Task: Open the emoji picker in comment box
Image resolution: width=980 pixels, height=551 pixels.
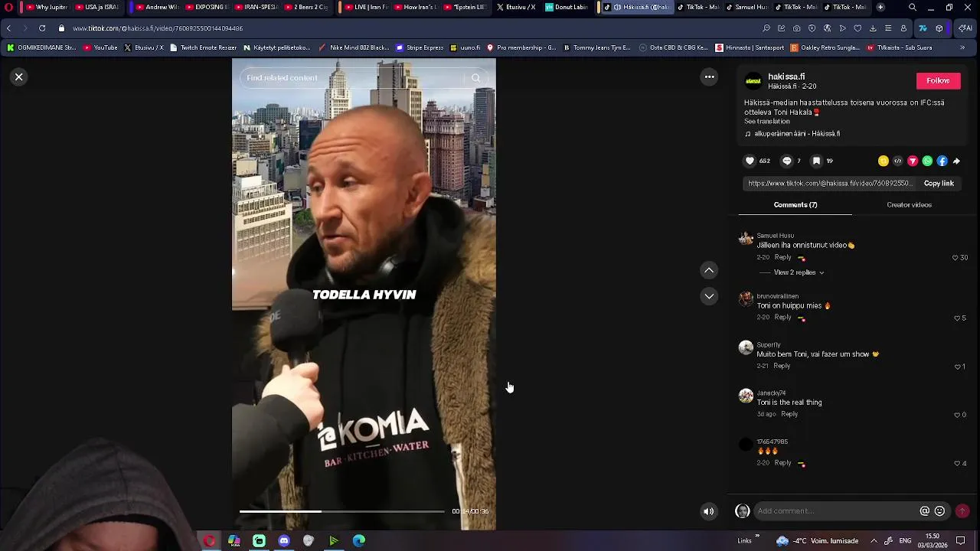Action: [939, 511]
